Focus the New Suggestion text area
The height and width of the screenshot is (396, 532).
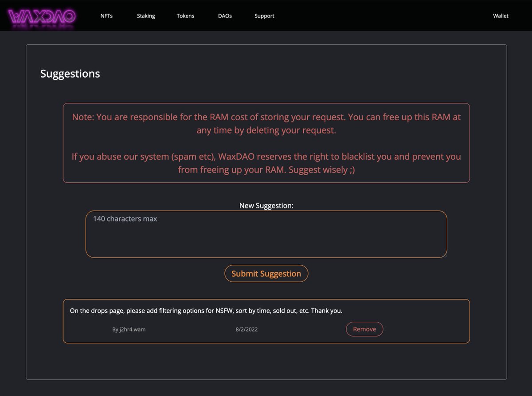pyautogui.click(x=266, y=234)
